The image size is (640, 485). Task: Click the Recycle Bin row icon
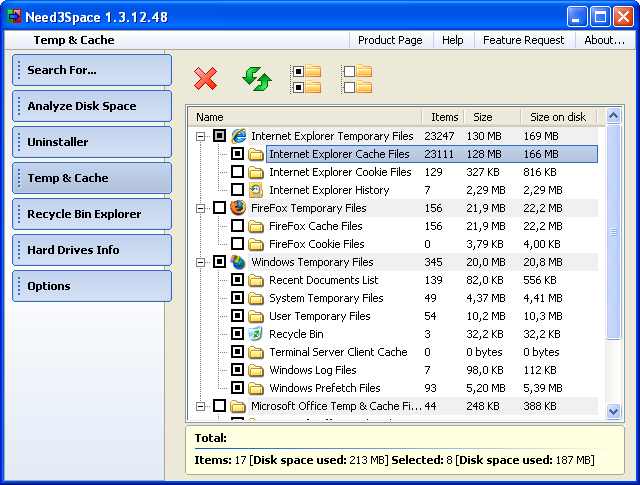256,334
